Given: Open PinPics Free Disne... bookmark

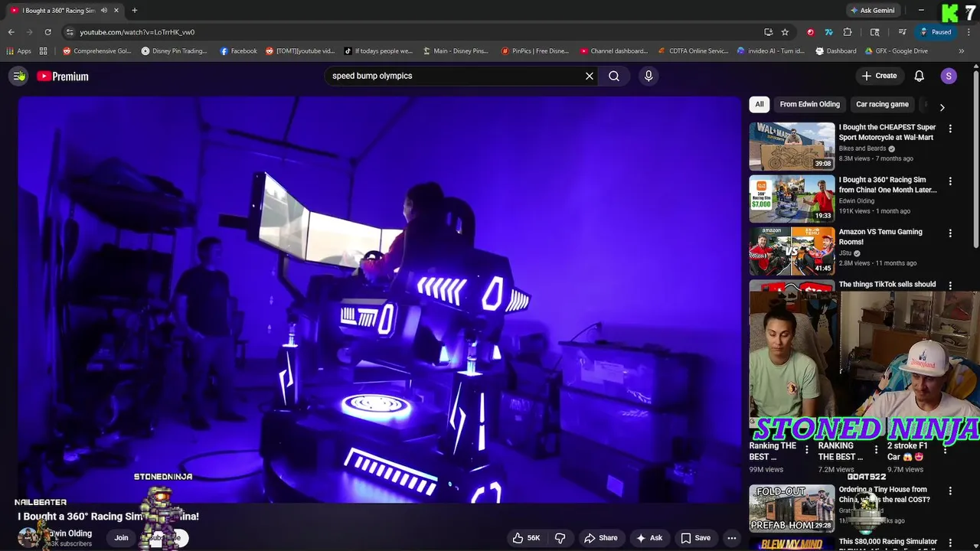Looking at the screenshot, I should pyautogui.click(x=534, y=51).
